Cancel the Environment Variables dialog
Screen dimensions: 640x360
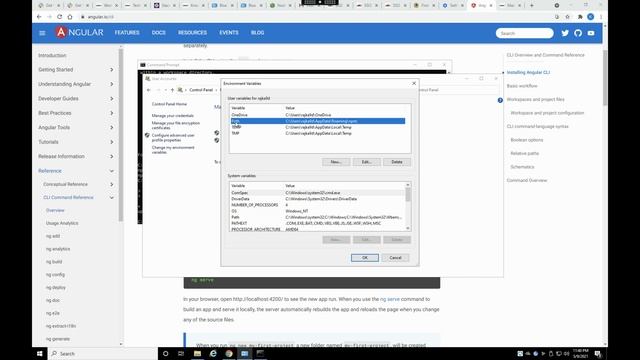pyautogui.click(x=395, y=258)
